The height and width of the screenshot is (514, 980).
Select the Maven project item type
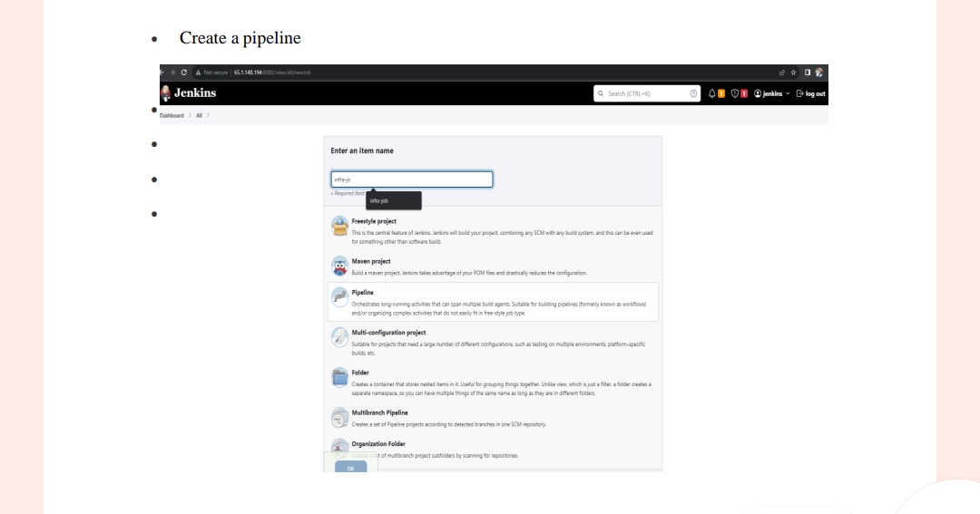pos(493,267)
